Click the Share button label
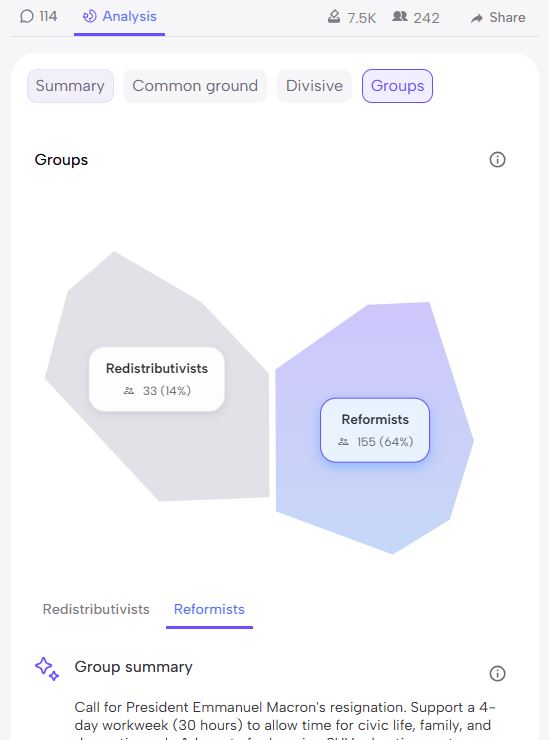This screenshot has width=549, height=740. pos(507,17)
